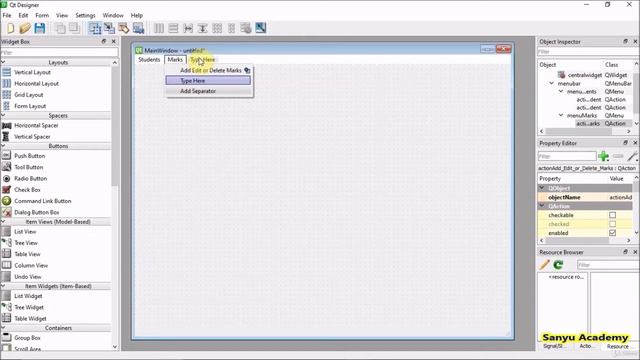640x360 pixels.
Task: Click the highlighted Type Here menu entry
Action: [x=208, y=81]
